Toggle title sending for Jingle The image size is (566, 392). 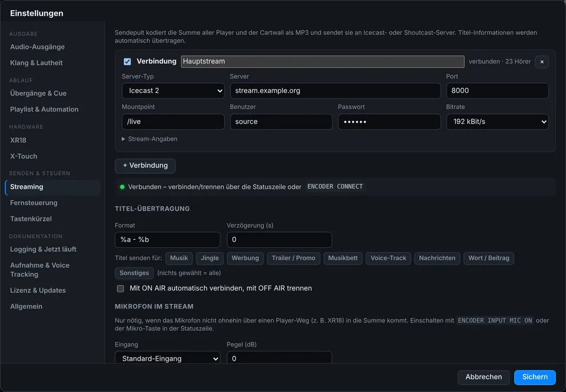210,258
